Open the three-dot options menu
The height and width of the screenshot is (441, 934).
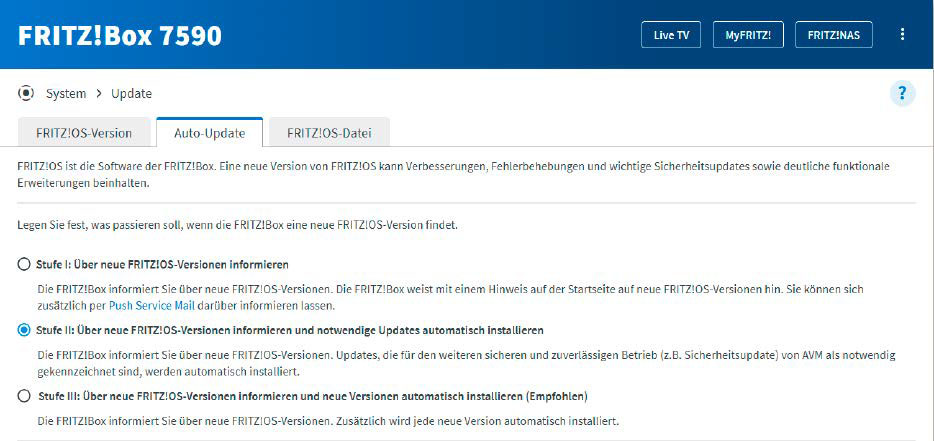click(902, 35)
